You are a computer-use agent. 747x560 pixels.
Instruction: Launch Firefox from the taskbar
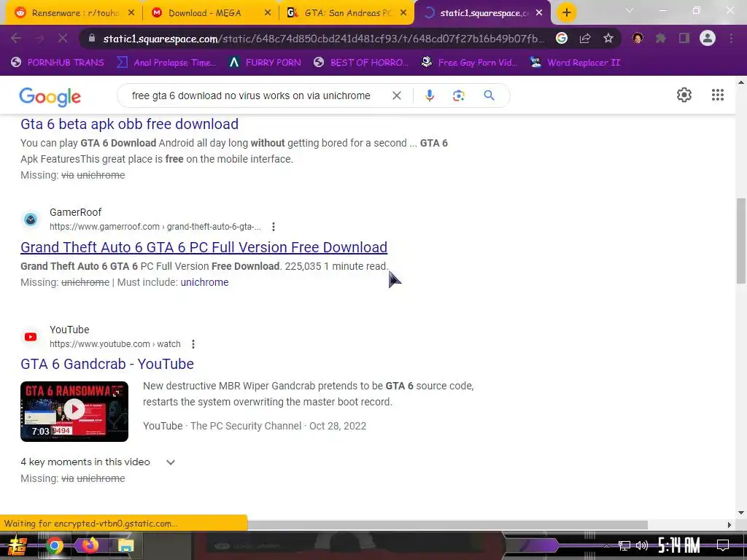click(x=90, y=545)
